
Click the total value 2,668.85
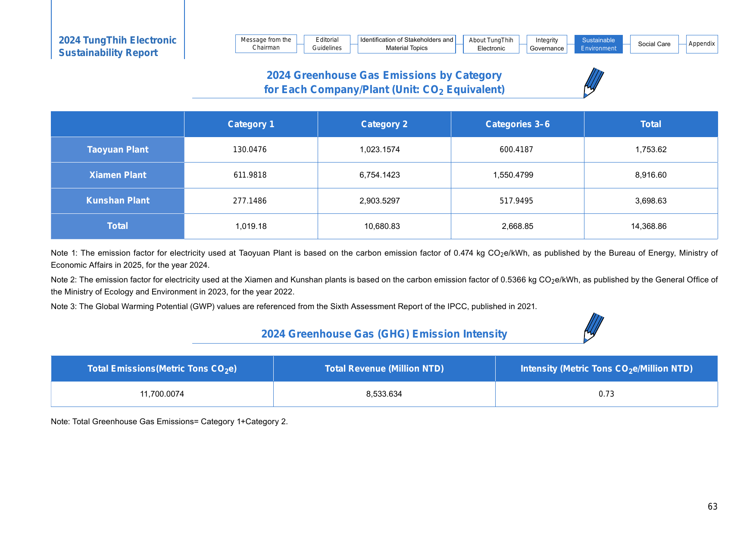tap(517, 226)
